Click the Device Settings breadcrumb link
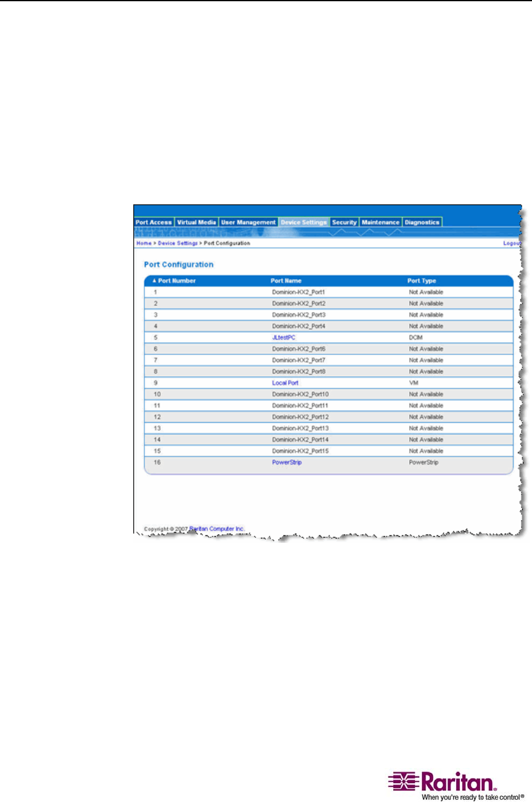The width and height of the screenshot is (532, 809). click(177, 244)
